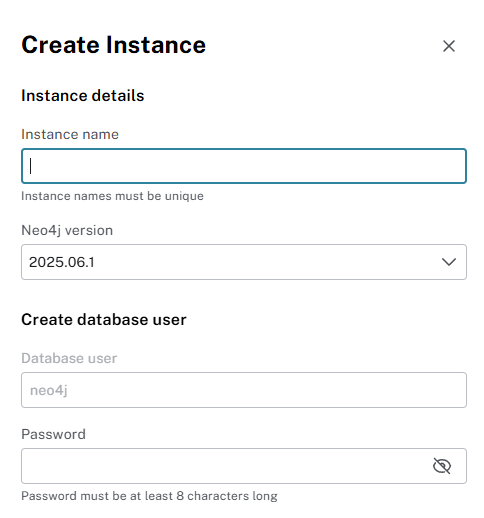The height and width of the screenshot is (518, 484).
Task: Click the neo4j placeholder text
Action: 49,390
